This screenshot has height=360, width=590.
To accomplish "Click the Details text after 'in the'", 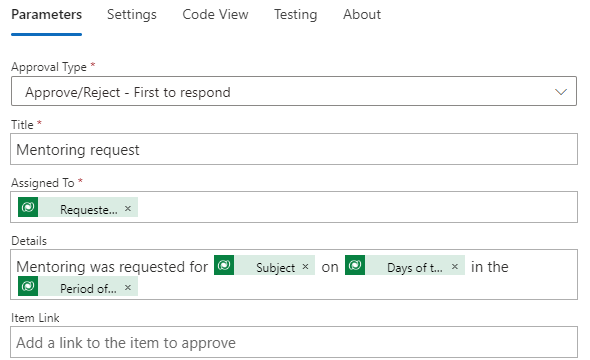I will (x=542, y=266).
